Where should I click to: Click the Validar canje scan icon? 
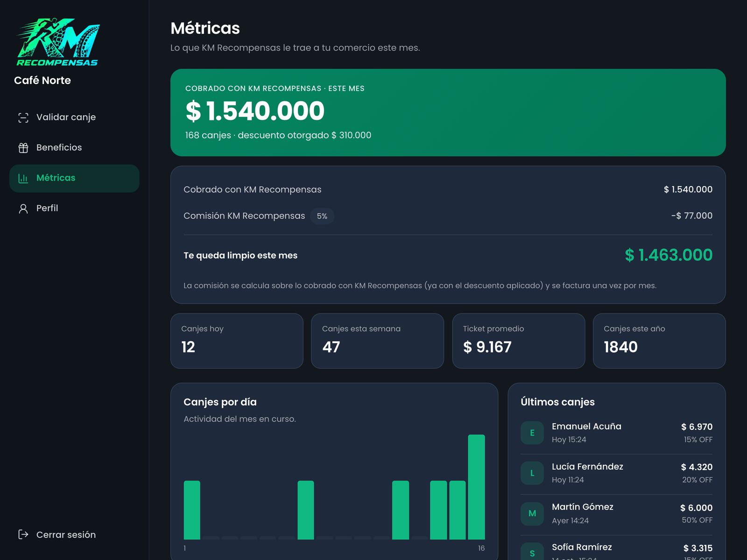pos(23,118)
